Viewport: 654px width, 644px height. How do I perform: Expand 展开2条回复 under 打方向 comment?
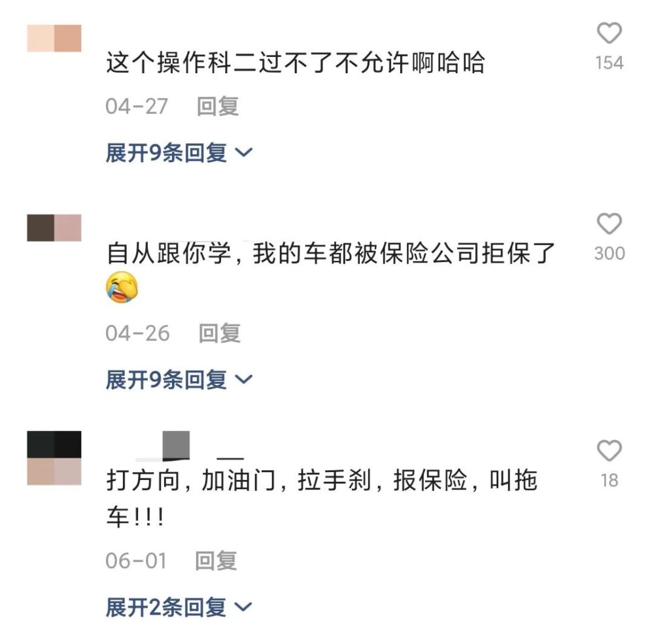pos(179,607)
